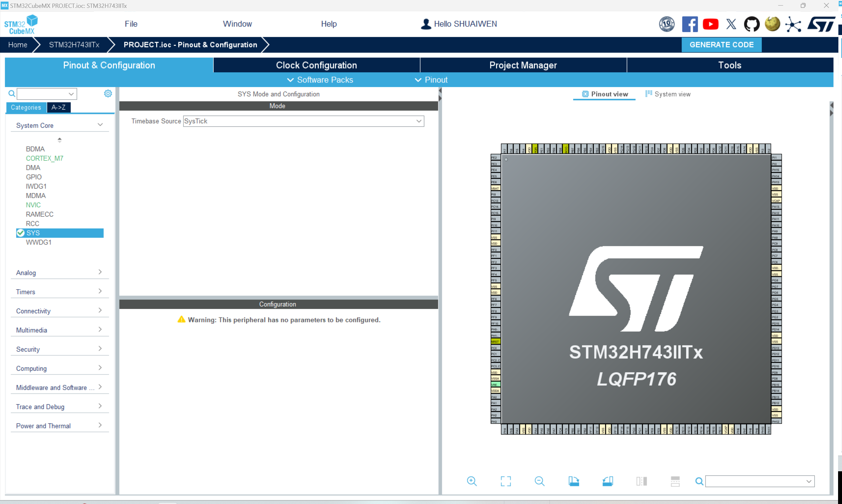Click the globe wiki icon

click(x=772, y=24)
